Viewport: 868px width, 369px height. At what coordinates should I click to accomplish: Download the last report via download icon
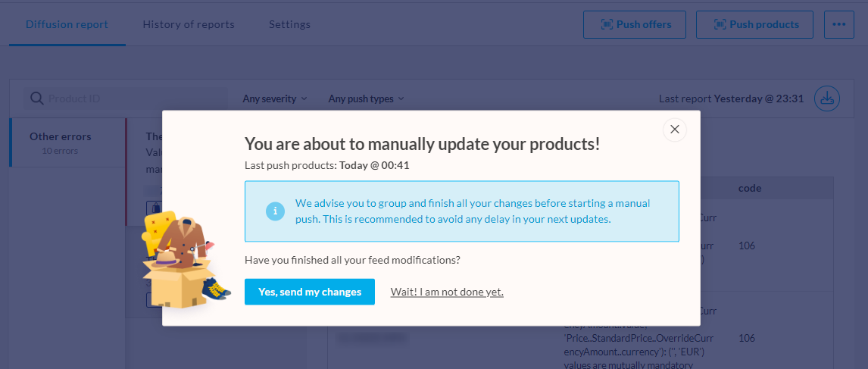pyautogui.click(x=827, y=99)
